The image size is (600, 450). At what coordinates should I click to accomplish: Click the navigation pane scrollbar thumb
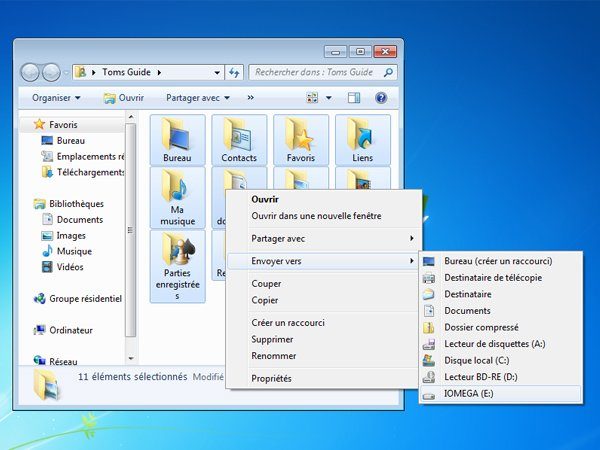pos(131,230)
